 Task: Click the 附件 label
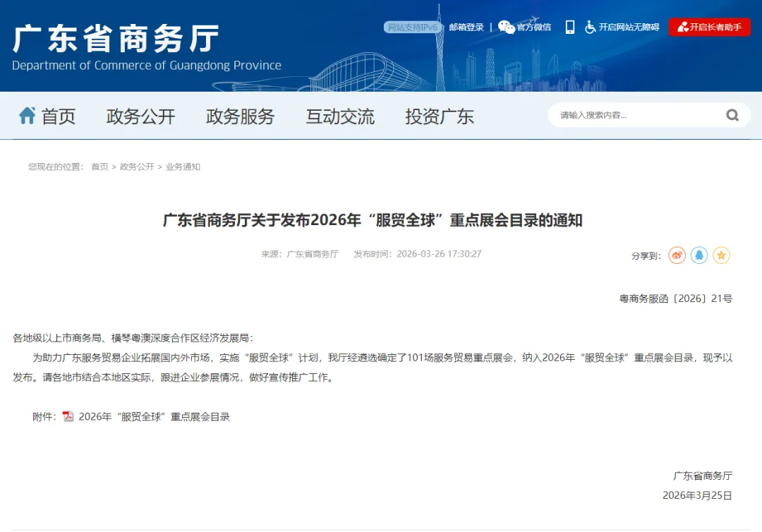[44, 416]
